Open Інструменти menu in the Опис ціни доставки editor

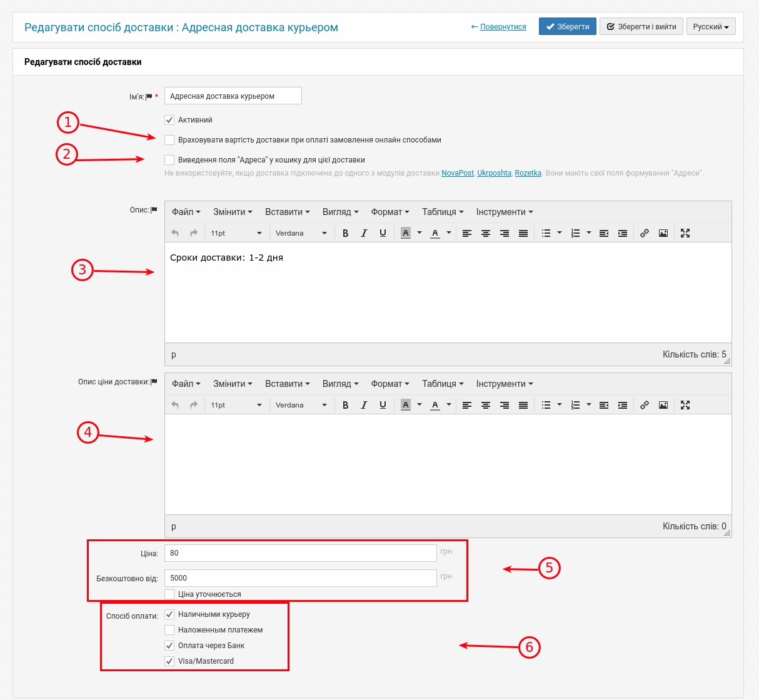[505, 384]
